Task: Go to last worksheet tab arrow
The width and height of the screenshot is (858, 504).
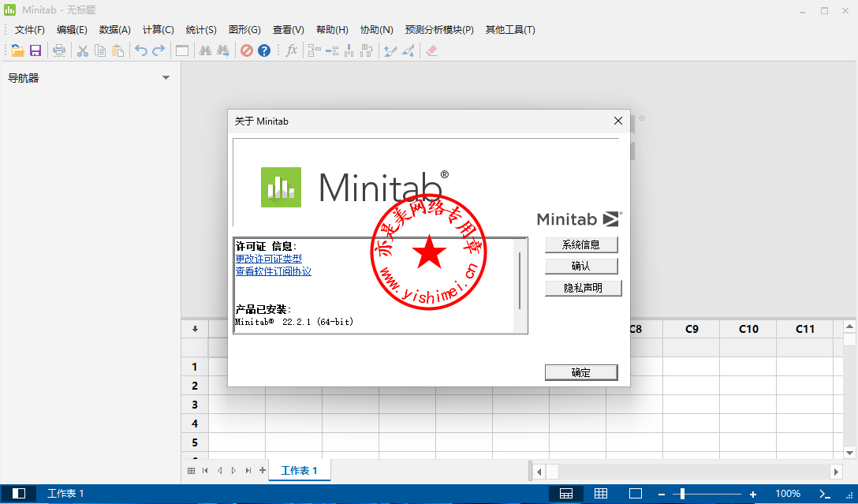Action: click(248, 471)
